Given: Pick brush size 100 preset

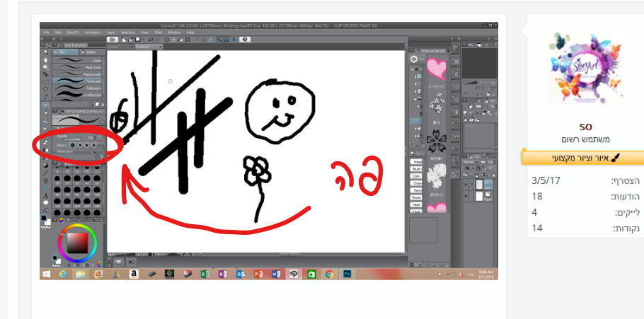Looking at the screenshot, I should click(87, 190).
